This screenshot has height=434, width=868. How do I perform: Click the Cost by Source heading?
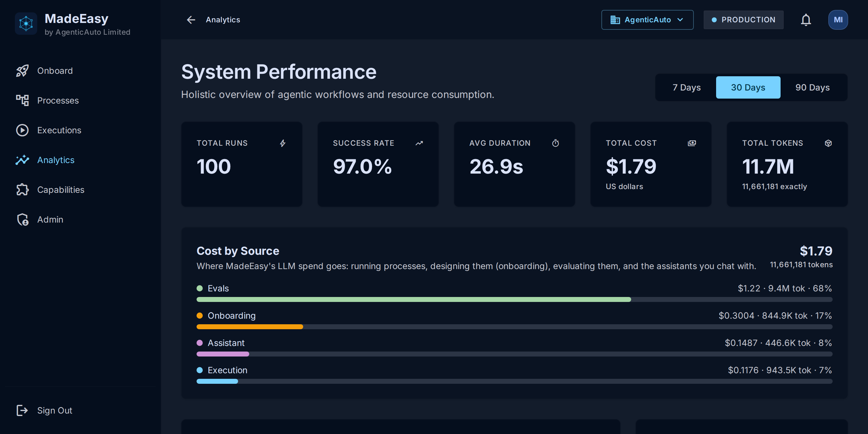pos(238,251)
